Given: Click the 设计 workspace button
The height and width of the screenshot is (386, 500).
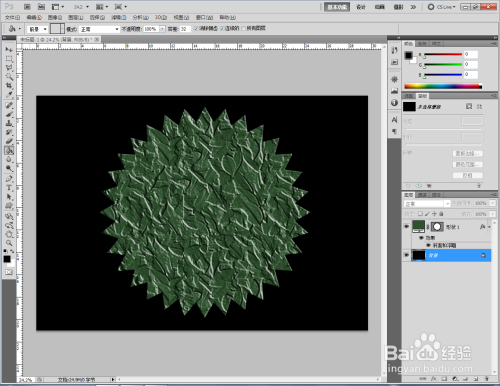Looking at the screenshot, I should pos(361,7).
